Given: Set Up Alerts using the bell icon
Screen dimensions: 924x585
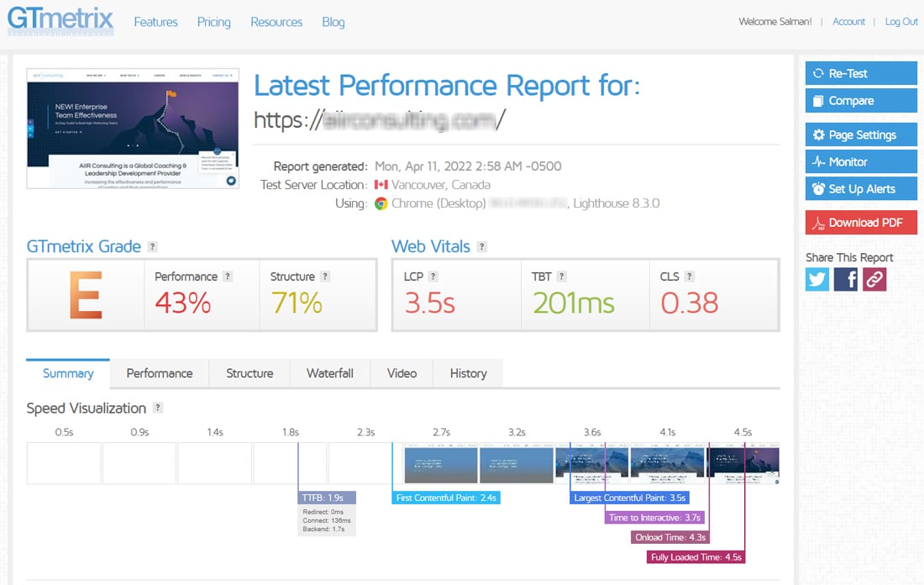Looking at the screenshot, I should point(861,188).
